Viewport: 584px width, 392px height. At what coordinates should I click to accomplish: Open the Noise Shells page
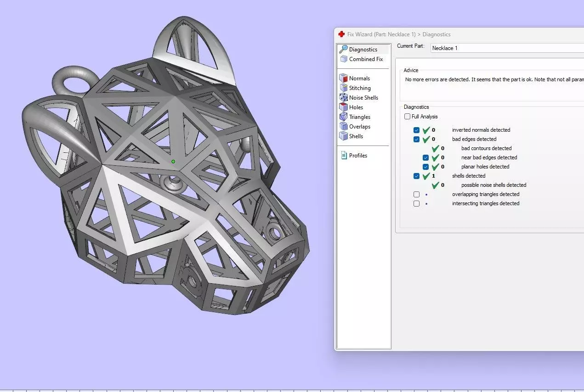coord(363,98)
